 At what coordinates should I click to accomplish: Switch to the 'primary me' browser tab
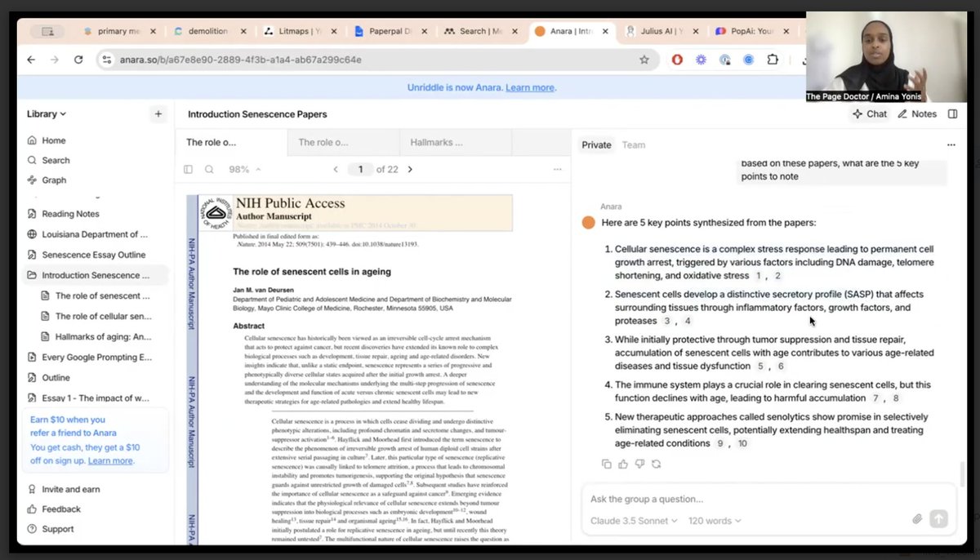[119, 31]
